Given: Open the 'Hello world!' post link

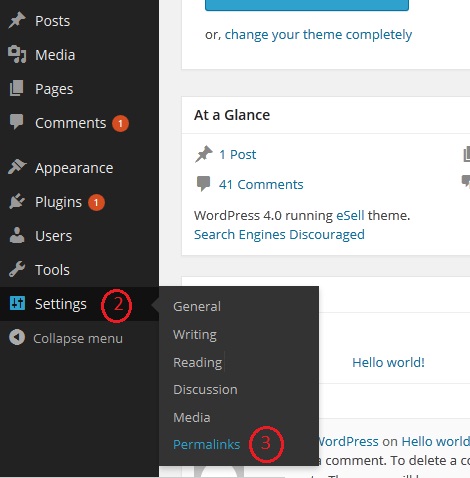Looking at the screenshot, I should click(x=388, y=362).
